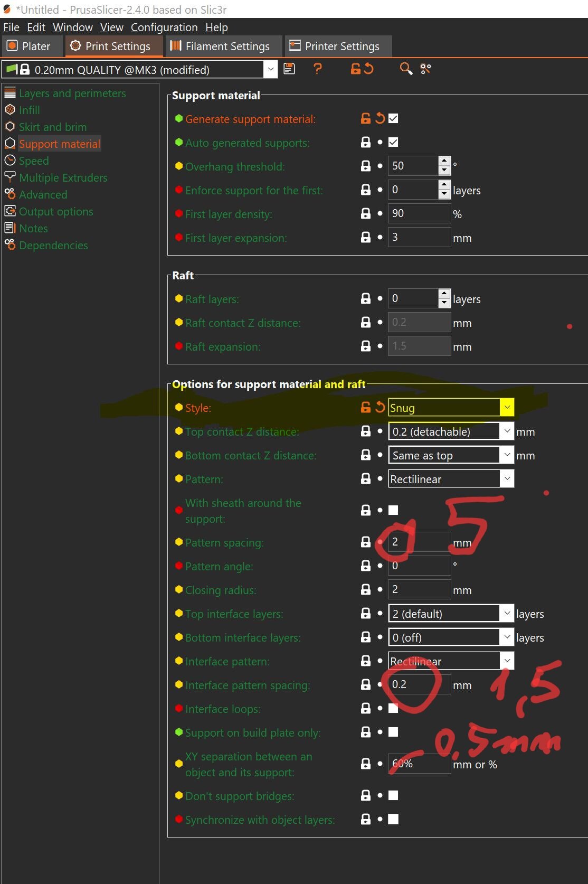Click the reset arrow beside Generate support material
This screenshot has height=884, width=588.
click(x=380, y=119)
